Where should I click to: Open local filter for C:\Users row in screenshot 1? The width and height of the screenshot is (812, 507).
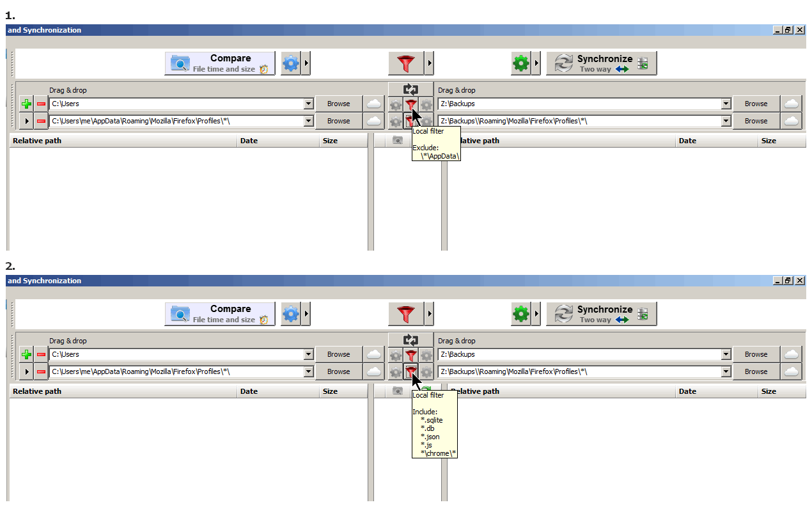(x=411, y=104)
